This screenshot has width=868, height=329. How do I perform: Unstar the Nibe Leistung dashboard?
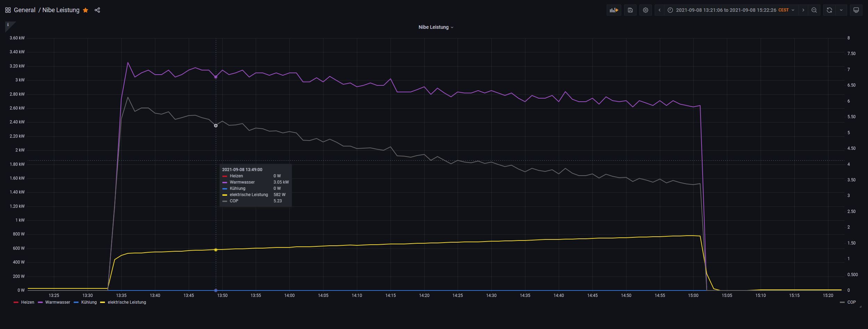(85, 10)
